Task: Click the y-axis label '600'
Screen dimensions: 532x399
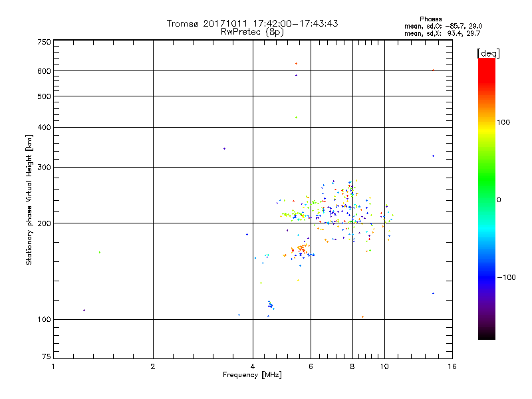Action: tap(44, 71)
